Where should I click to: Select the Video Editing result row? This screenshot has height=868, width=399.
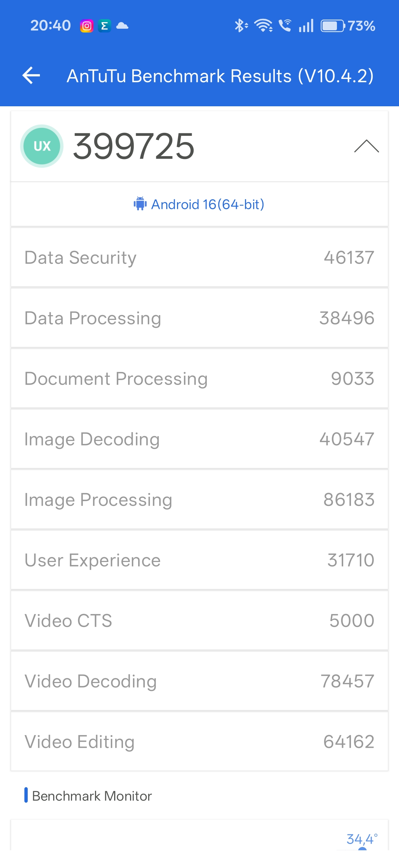[199, 742]
